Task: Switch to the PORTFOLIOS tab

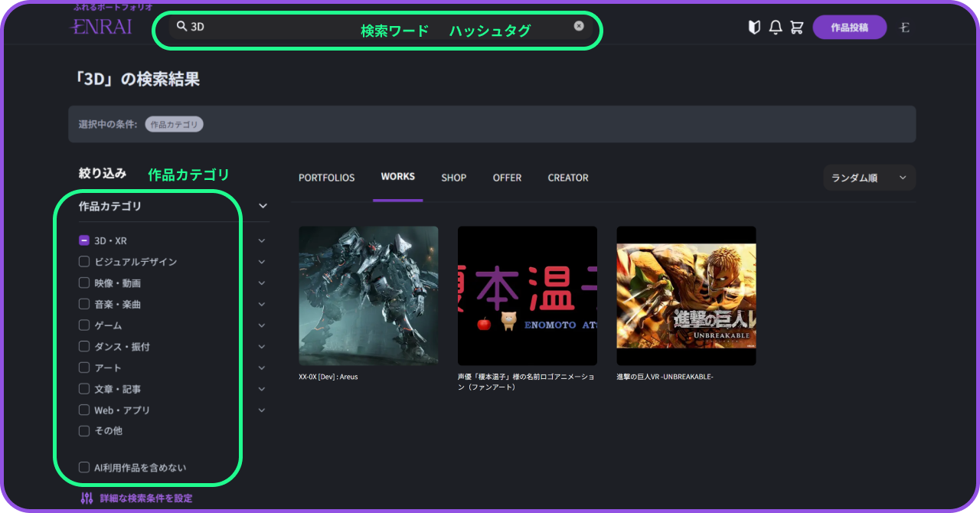Action: [326, 178]
